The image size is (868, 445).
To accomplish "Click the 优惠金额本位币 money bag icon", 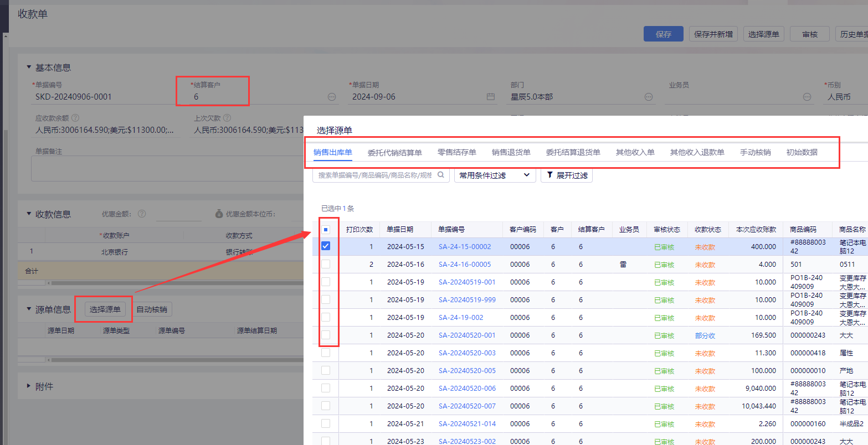I will coord(219,214).
